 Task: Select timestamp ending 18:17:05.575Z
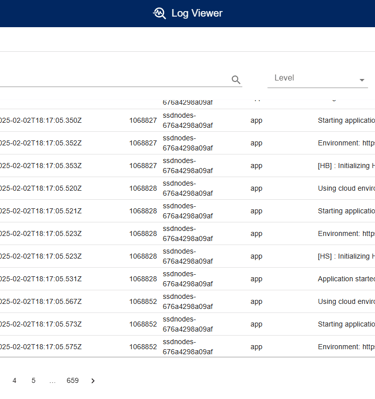[x=41, y=347]
